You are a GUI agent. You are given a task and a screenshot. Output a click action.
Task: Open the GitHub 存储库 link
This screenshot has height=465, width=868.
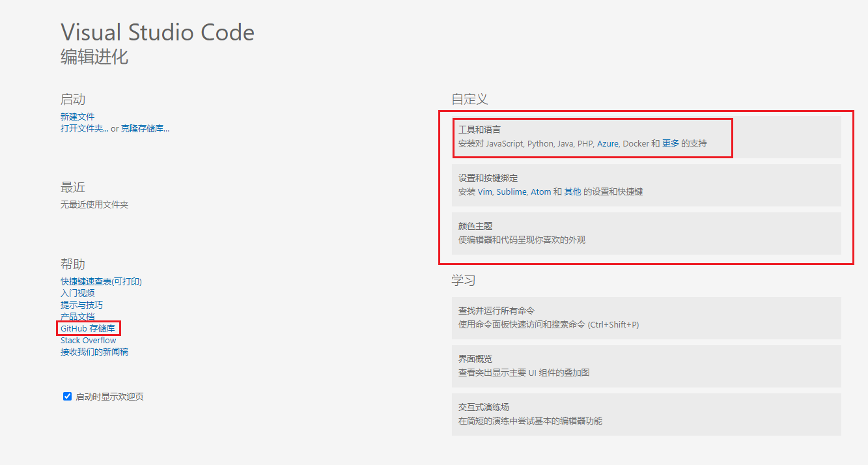point(87,328)
